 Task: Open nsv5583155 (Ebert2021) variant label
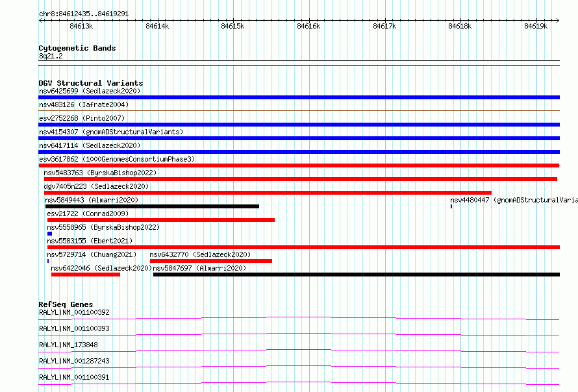90,241
